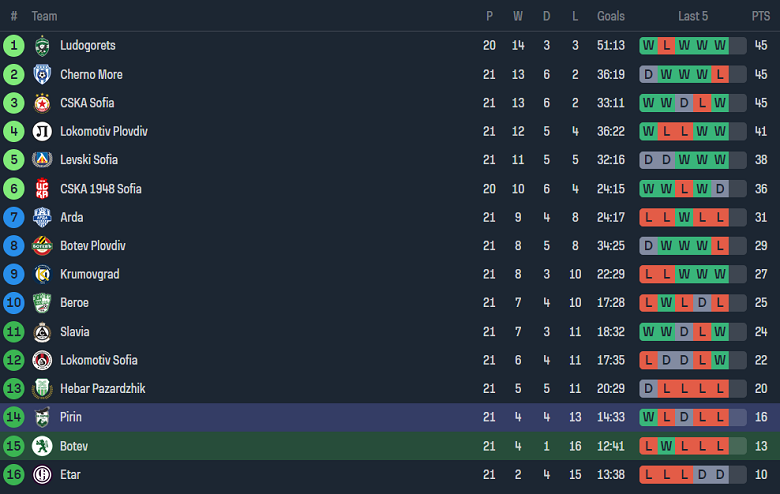Viewport: 780px width, 494px height.
Task: Click the CSKA Sofia red crest icon
Action: [x=42, y=103]
